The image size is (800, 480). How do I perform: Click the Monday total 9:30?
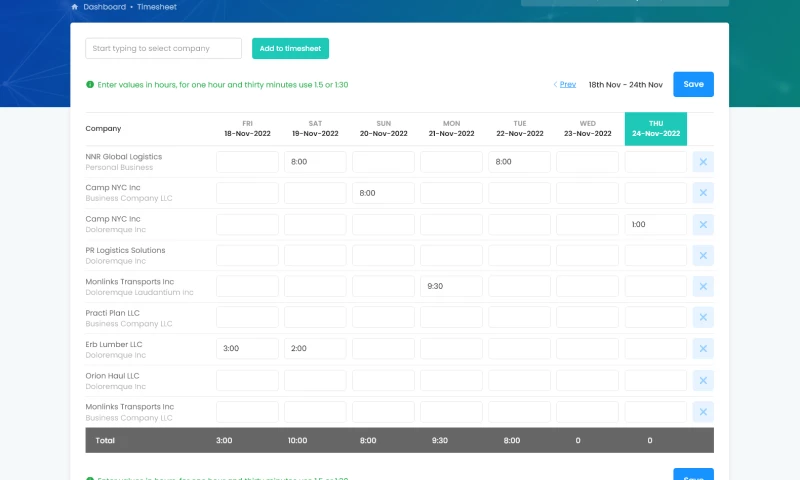pyautogui.click(x=439, y=441)
